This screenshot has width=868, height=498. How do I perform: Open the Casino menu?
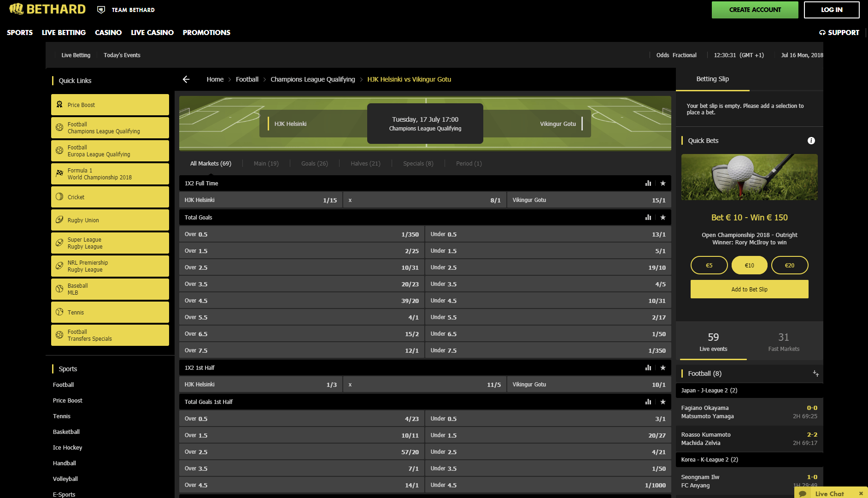[x=108, y=33]
